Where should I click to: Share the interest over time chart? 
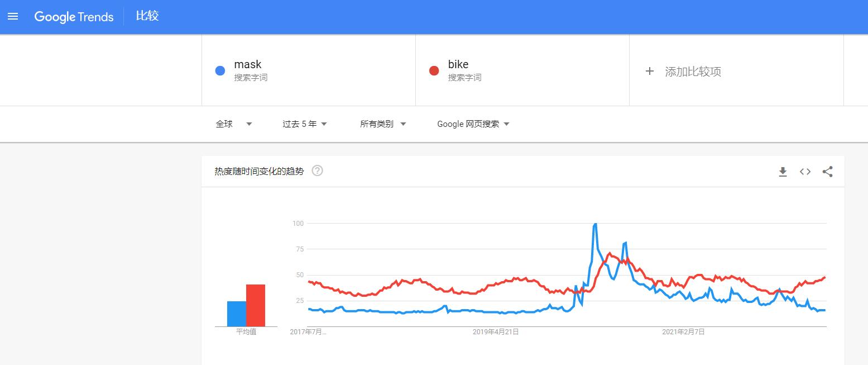click(827, 172)
